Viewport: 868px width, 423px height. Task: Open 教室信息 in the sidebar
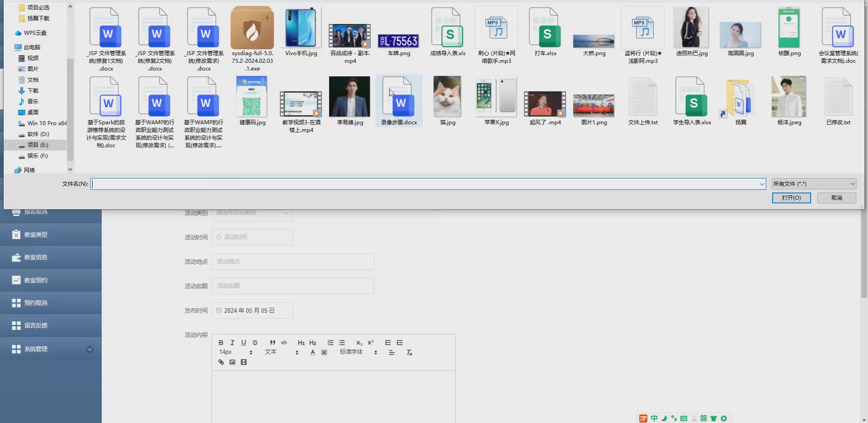click(51, 257)
